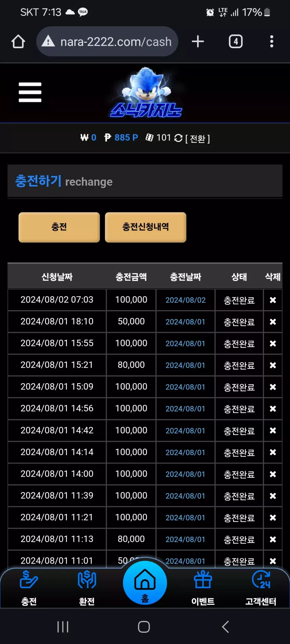290x644 pixels.
Task: Delete the 2024/08/02 07:03 entry
Action: tap(273, 300)
